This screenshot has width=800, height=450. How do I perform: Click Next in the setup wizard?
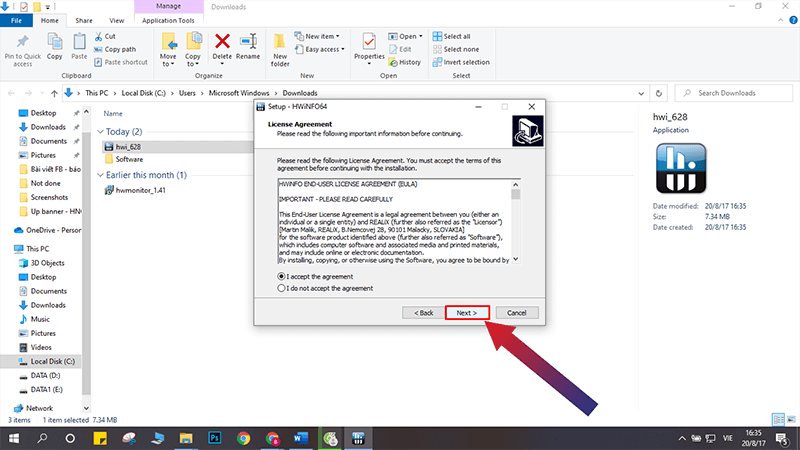click(x=467, y=313)
